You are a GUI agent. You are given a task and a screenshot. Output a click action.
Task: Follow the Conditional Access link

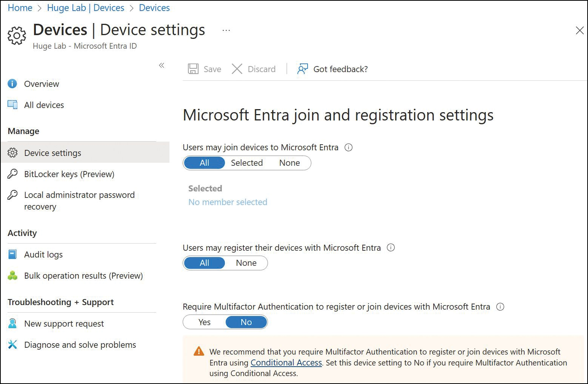point(286,362)
